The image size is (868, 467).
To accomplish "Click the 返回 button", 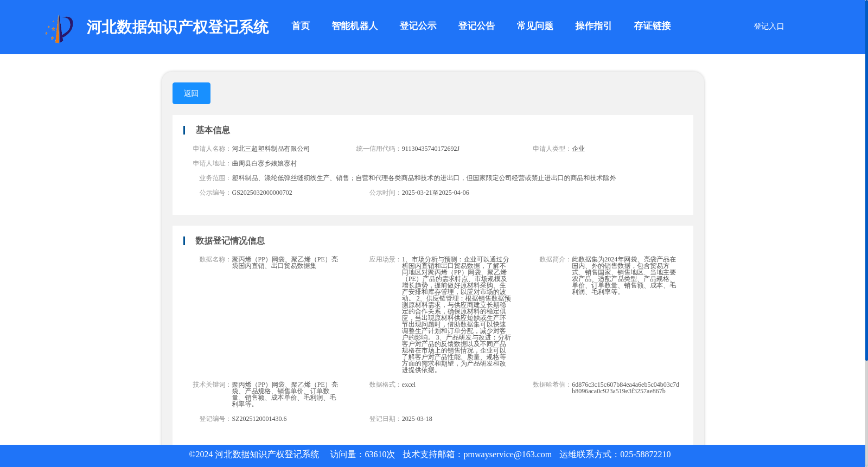I will tap(192, 93).
